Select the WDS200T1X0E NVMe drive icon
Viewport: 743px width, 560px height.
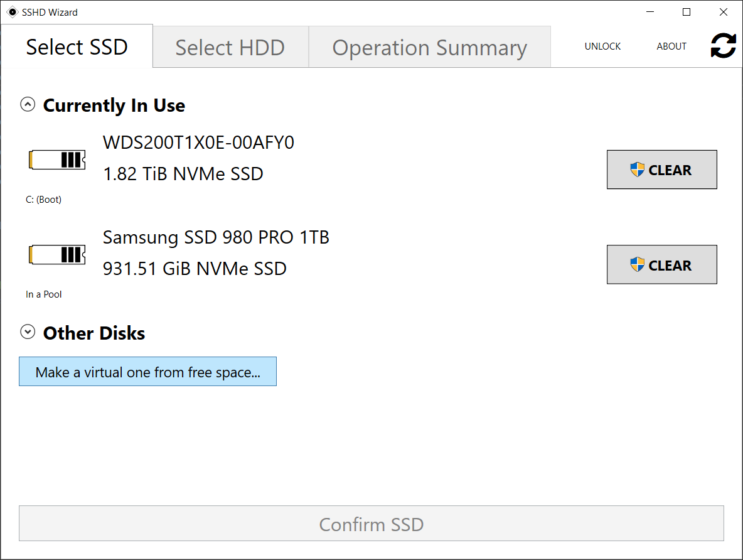57,160
